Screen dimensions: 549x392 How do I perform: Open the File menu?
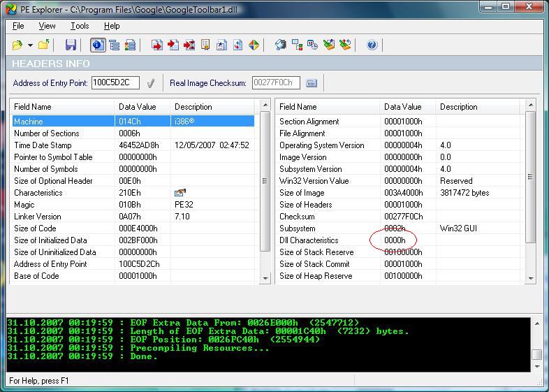tap(18, 26)
